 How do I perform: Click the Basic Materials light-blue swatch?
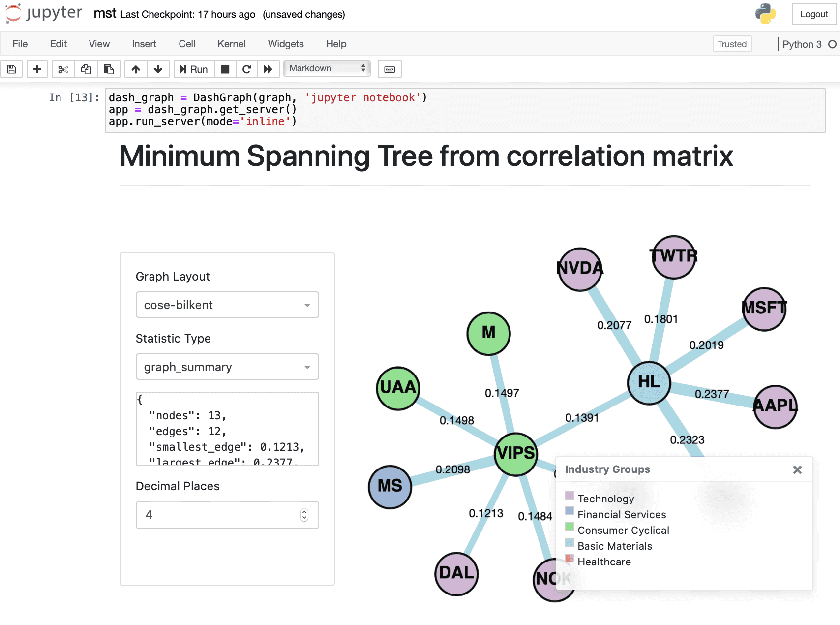570,542
